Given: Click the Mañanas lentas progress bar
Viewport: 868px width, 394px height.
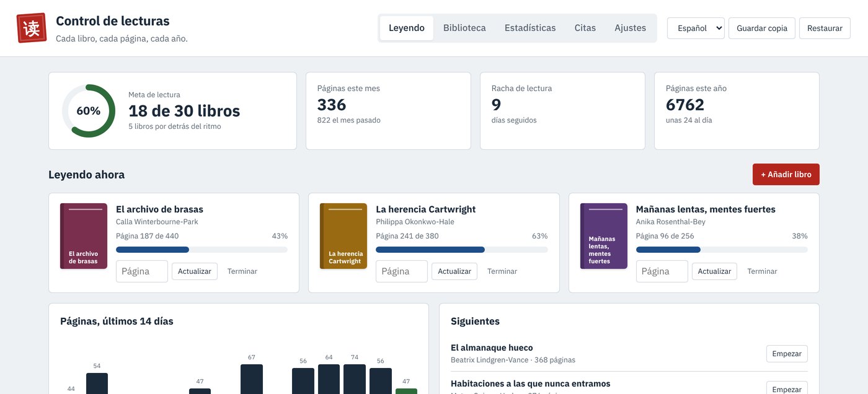Looking at the screenshot, I should coord(722,250).
